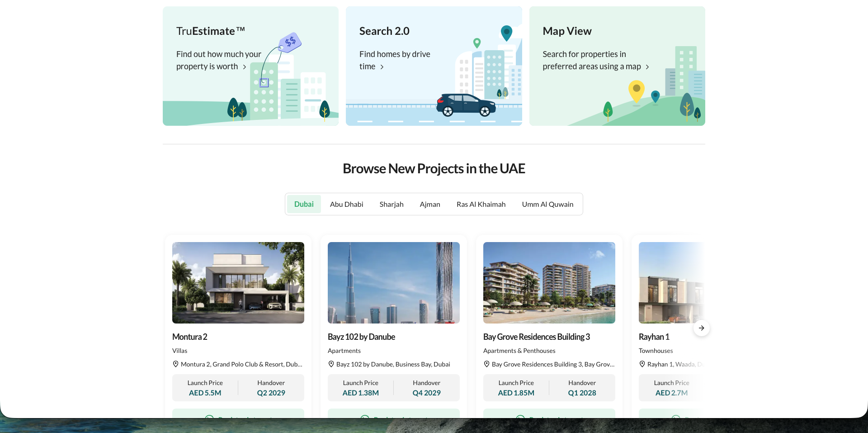Click Bay Grove Residences Building 3 address text
Image resolution: width=868 pixels, height=433 pixels.
[553, 364]
